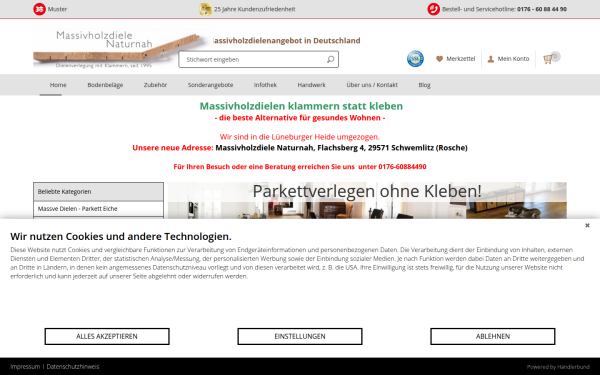Click the 25 Jahre Kundenzufriedenheit text
The height and width of the screenshot is (375, 600).
(254, 9)
